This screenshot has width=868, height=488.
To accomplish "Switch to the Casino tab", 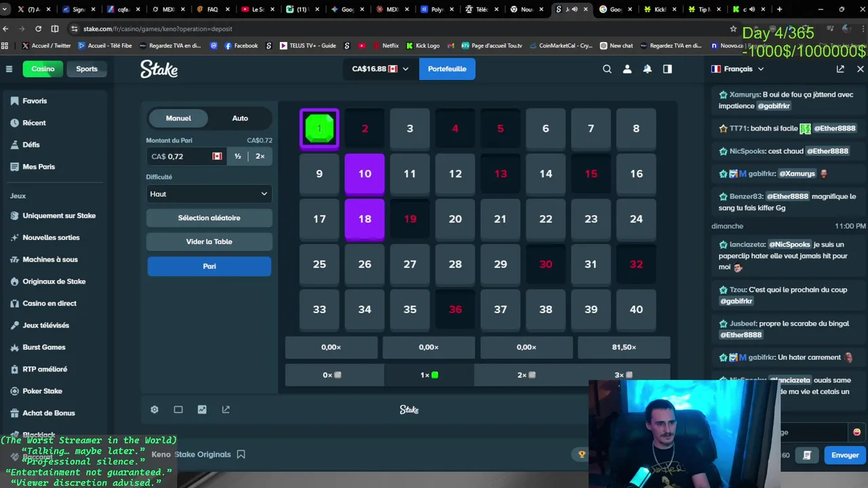I will click(43, 69).
